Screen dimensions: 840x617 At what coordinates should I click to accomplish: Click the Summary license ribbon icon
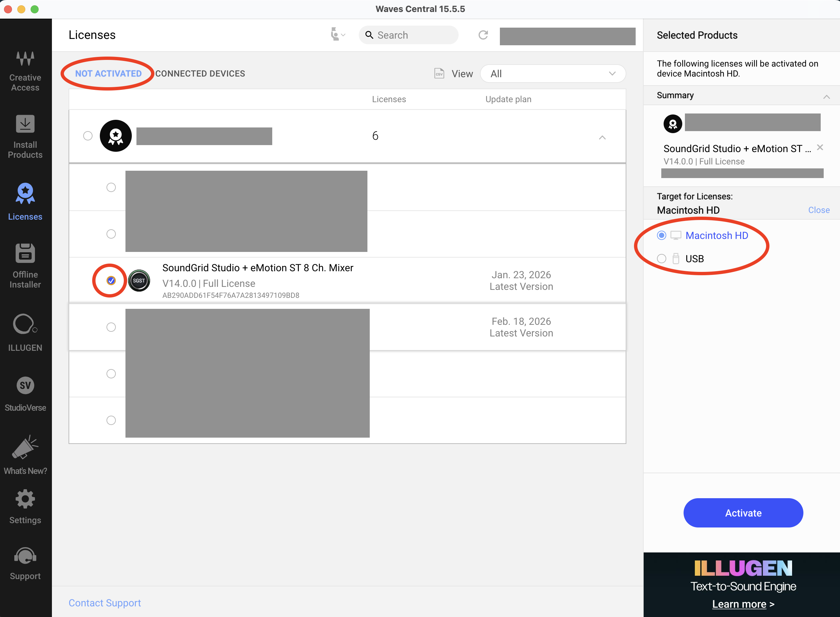tap(673, 123)
